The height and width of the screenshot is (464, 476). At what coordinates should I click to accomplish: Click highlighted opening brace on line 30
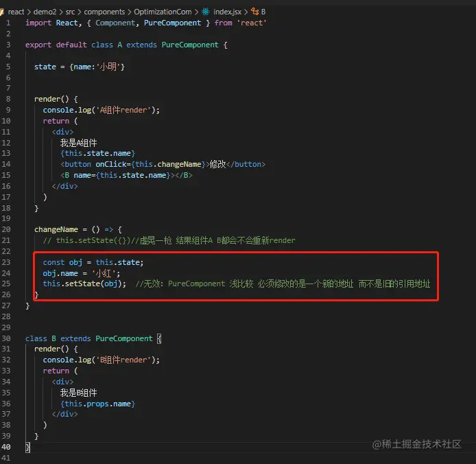(159, 338)
